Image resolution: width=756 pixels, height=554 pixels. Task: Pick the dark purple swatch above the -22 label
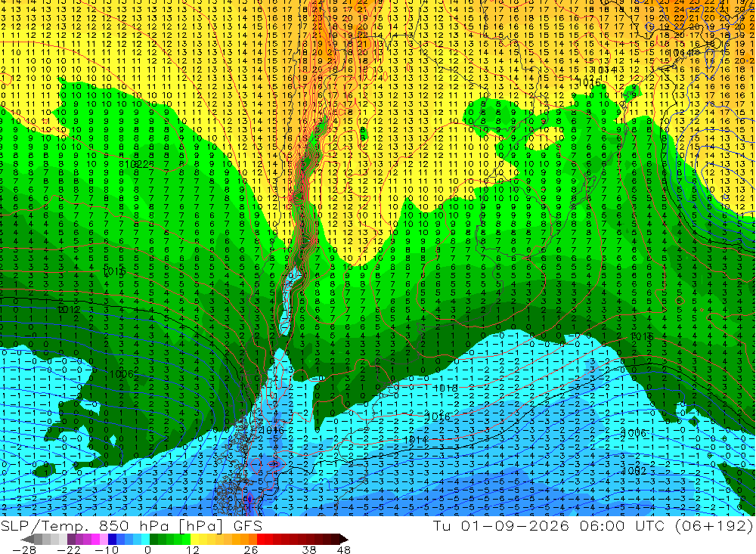point(71,539)
